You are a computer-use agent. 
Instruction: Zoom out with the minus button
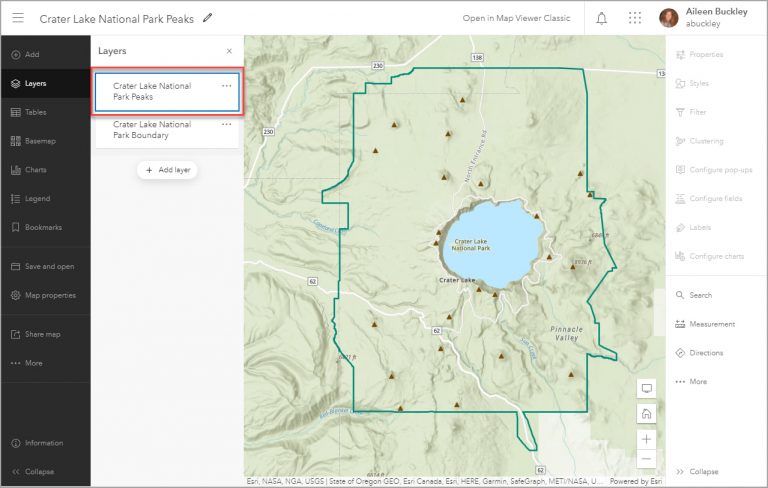[x=647, y=459]
